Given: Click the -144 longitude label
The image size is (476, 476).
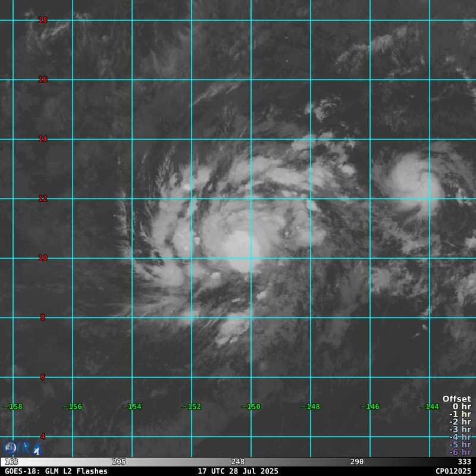Looking at the screenshot, I should [x=430, y=407].
